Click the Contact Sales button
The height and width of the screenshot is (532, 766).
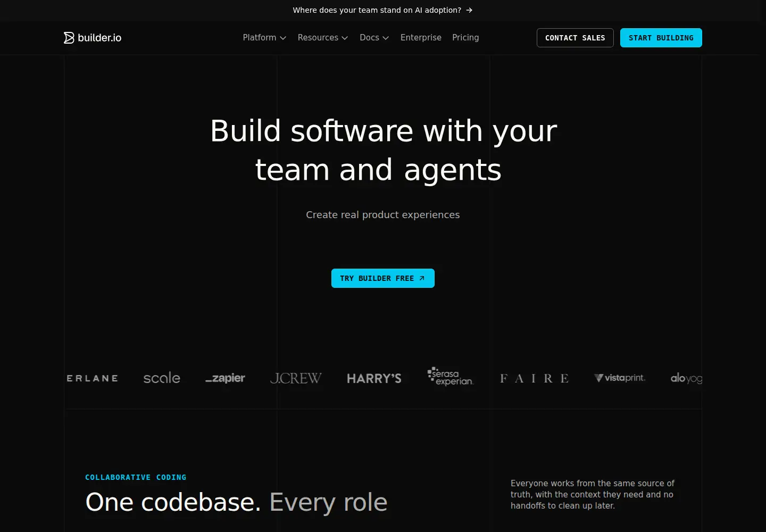click(x=575, y=38)
